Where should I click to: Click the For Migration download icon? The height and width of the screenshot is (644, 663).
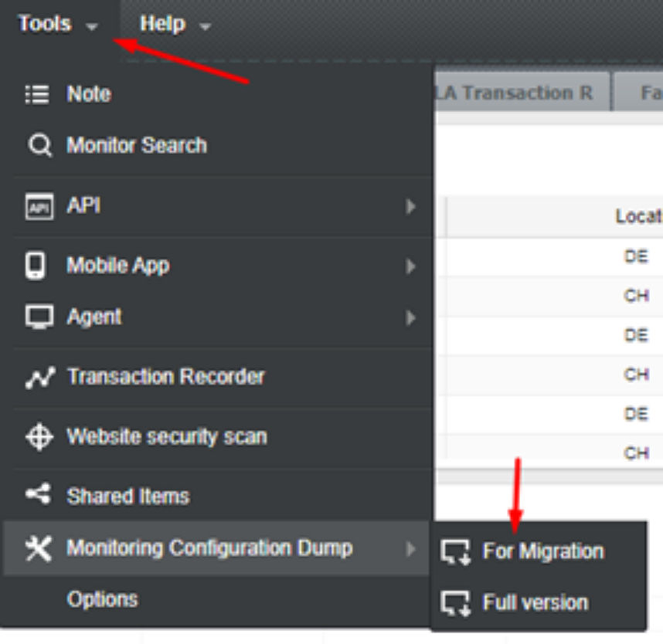click(455, 552)
